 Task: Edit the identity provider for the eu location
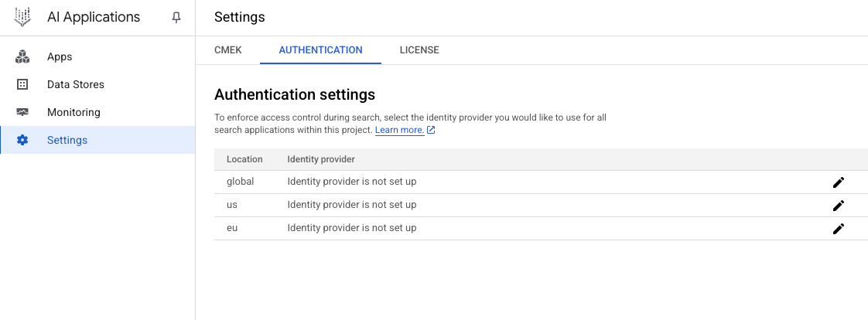[x=838, y=229]
